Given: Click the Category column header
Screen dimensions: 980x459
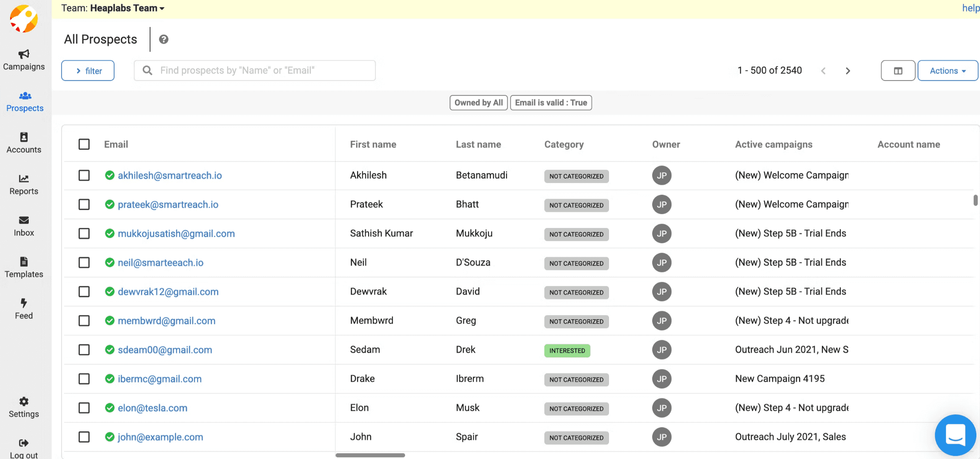Looking at the screenshot, I should (x=564, y=144).
